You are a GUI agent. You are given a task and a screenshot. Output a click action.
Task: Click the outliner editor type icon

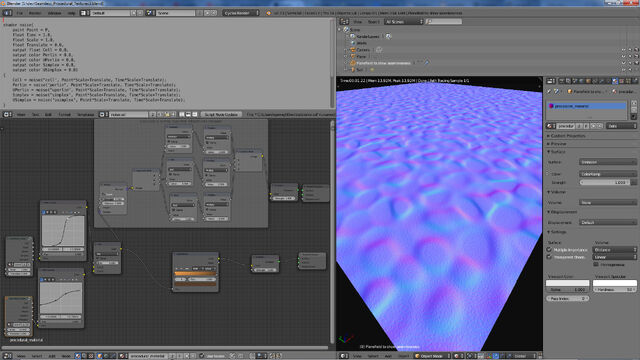344,22
